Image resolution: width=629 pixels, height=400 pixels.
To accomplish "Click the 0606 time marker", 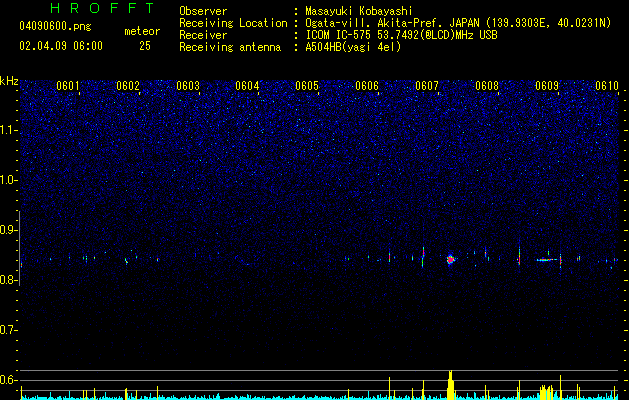I will point(367,86).
